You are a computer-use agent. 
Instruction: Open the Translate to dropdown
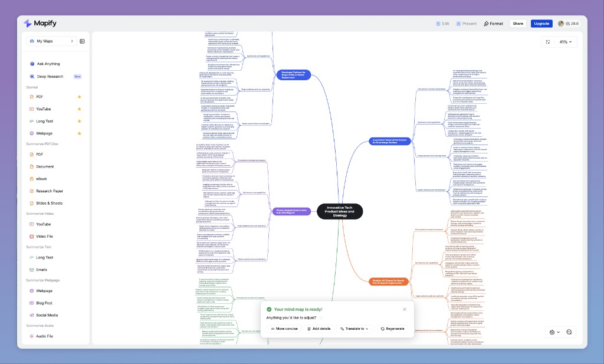tap(354, 329)
